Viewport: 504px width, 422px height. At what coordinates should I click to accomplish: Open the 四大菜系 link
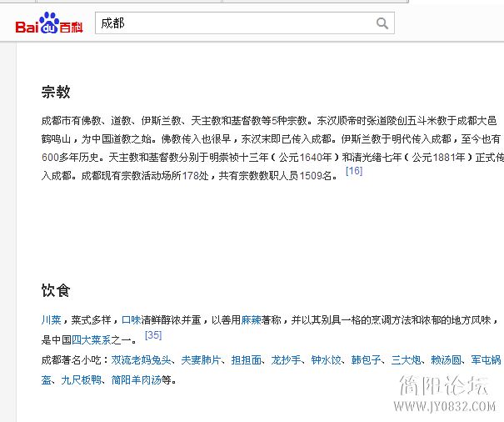coord(92,340)
